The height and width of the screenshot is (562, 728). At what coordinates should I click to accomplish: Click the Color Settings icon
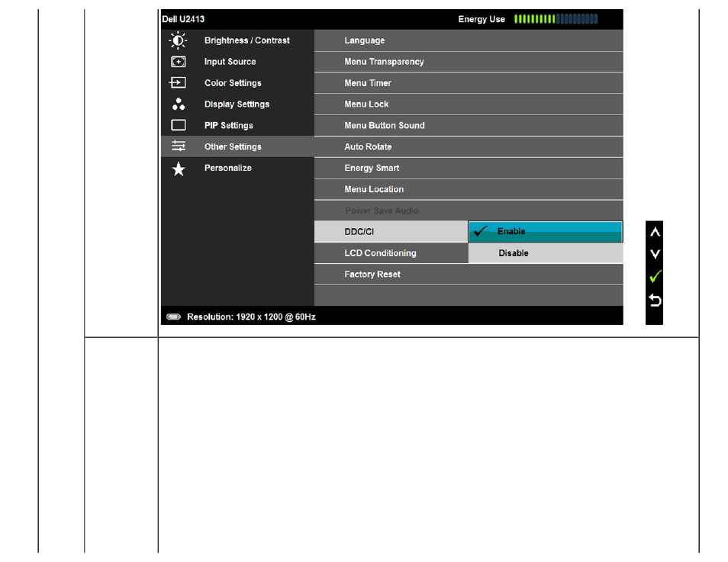177,82
